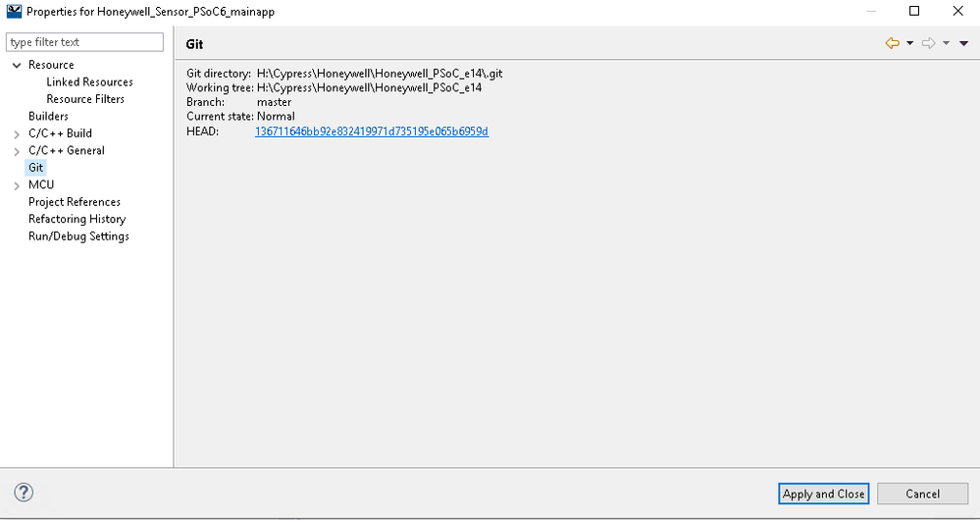The width and height of the screenshot is (980, 520).
Task: Close the Properties window
Action: pos(957,11)
